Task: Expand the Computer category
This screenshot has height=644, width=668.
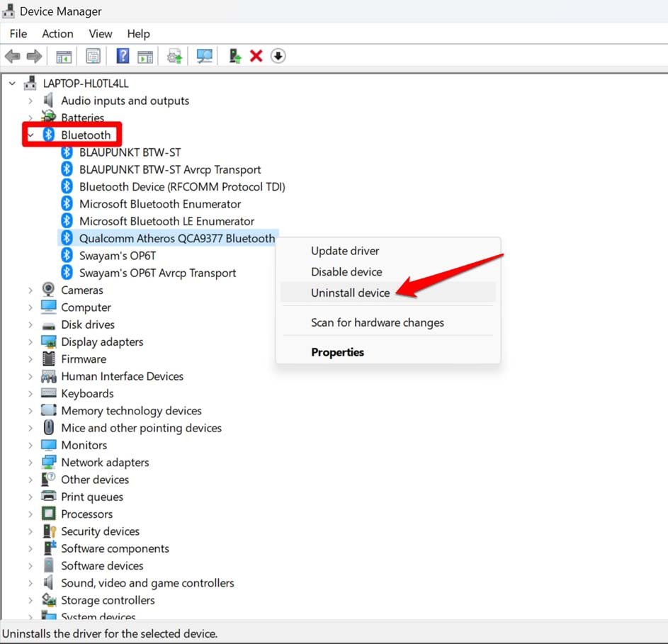Action: (x=30, y=307)
